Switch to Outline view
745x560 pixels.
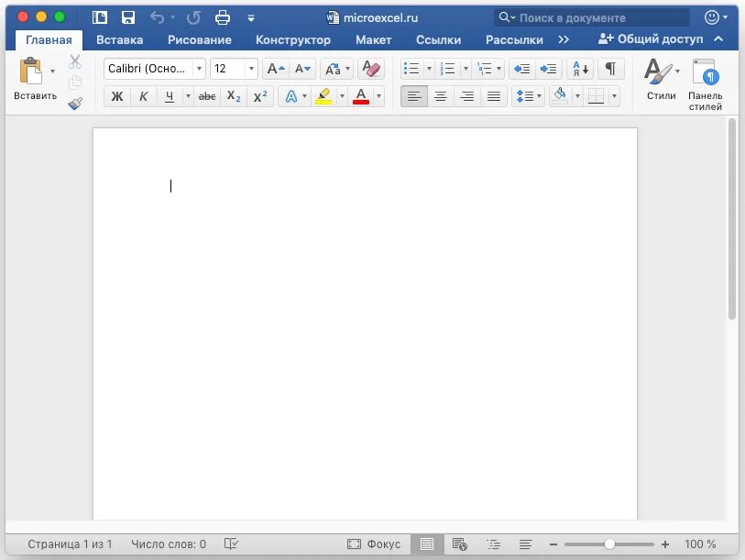(x=493, y=544)
